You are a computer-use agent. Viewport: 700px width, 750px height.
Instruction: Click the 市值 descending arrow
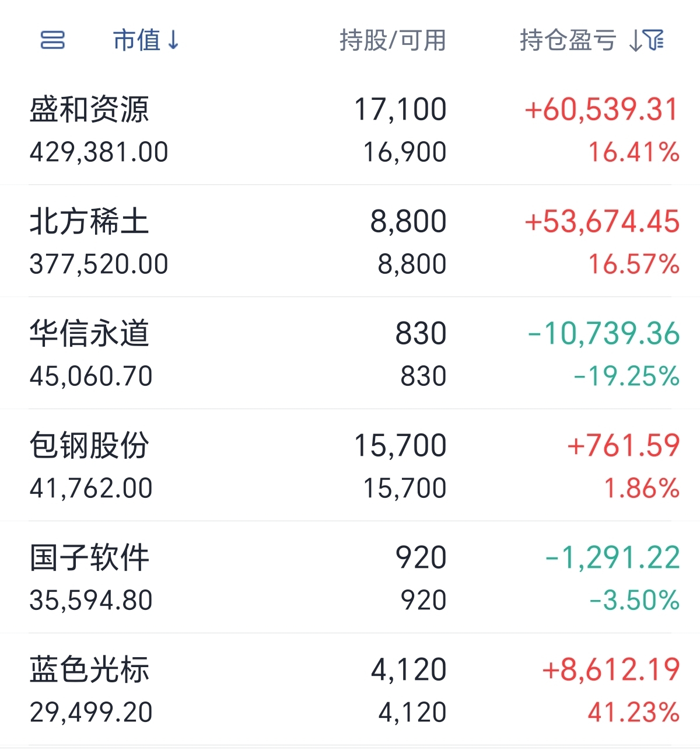[x=173, y=40]
